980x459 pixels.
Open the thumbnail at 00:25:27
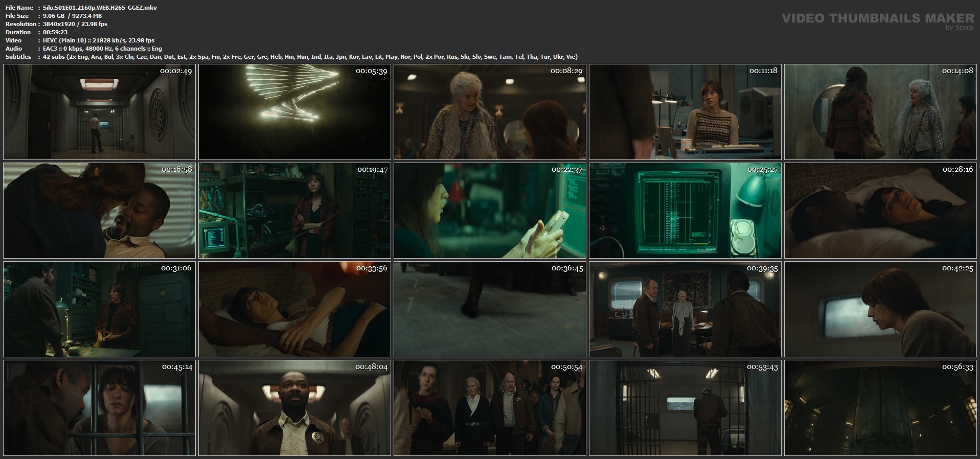[x=685, y=211]
